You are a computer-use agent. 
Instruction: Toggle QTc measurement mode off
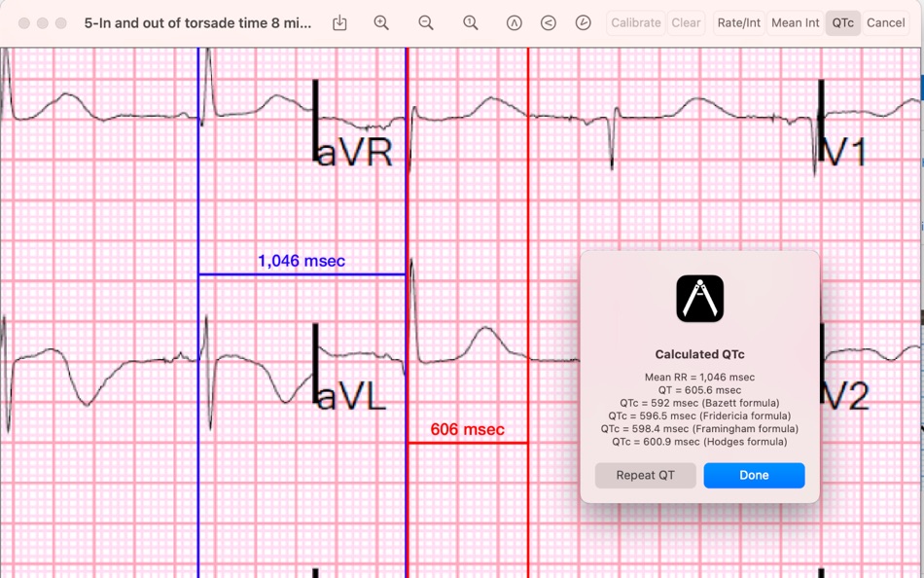pos(842,21)
